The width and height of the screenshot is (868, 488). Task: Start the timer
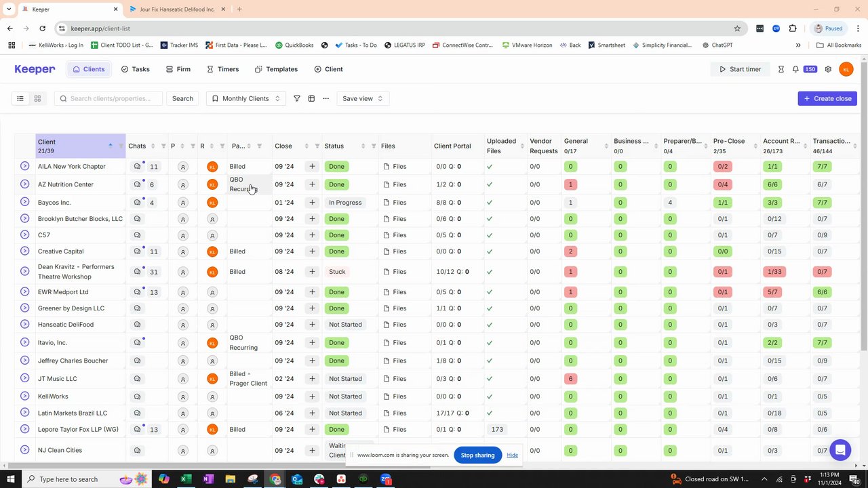pos(739,69)
